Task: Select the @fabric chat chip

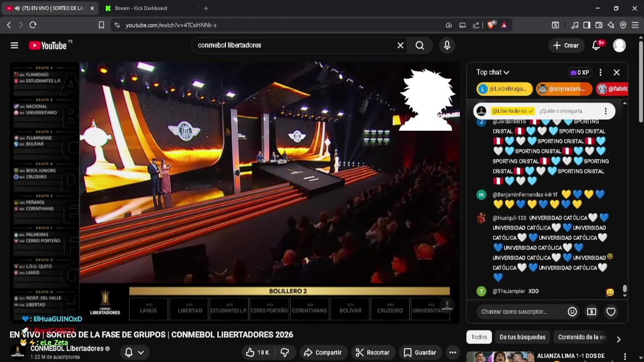Action: [612, 89]
